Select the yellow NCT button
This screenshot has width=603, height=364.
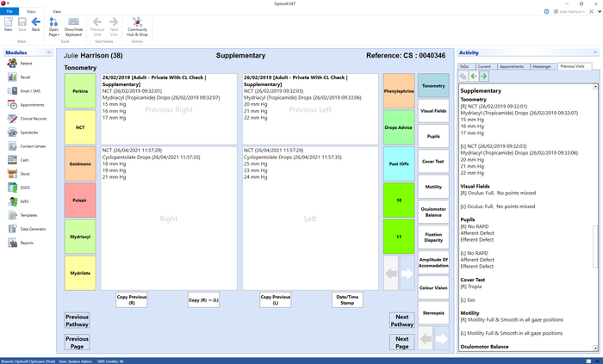click(x=80, y=127)
